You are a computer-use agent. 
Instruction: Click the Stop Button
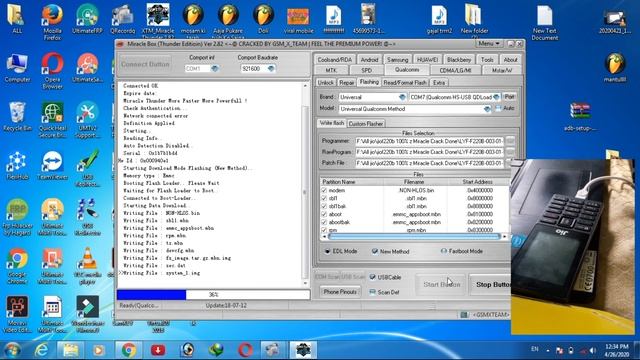(x=491, y=284)
